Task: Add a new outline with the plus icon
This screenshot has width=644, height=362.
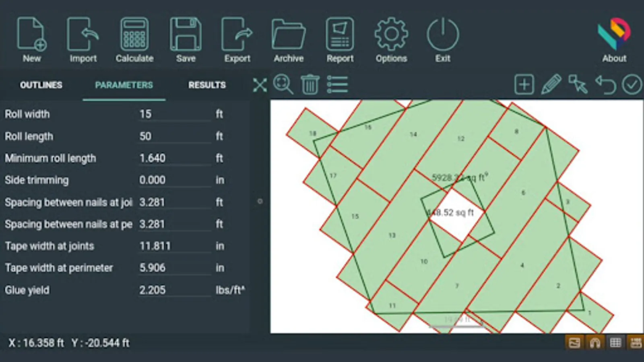Action: point(524,84)
